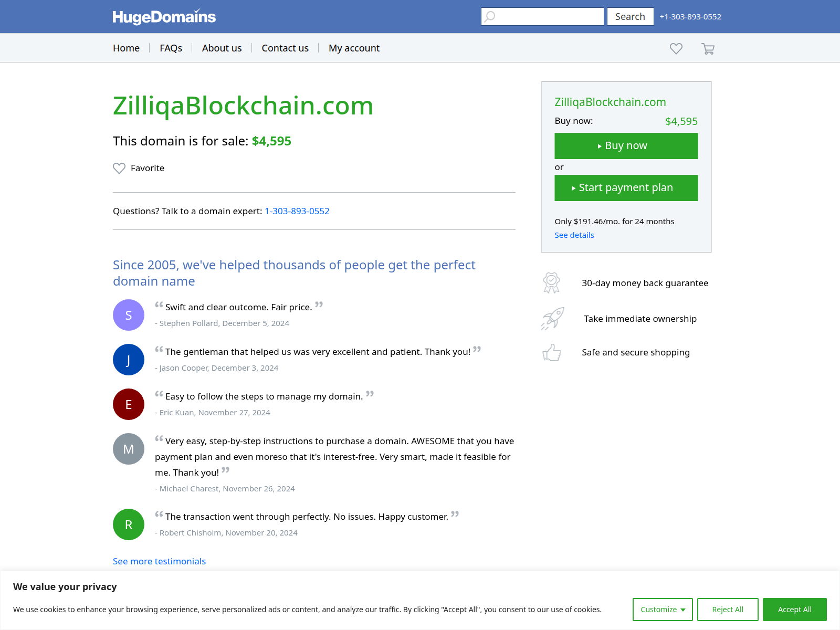Image resolution: width=840 pixels, height=630 pixels.
Task: Open See details payment plan link
Action: (x=574, y=235)
